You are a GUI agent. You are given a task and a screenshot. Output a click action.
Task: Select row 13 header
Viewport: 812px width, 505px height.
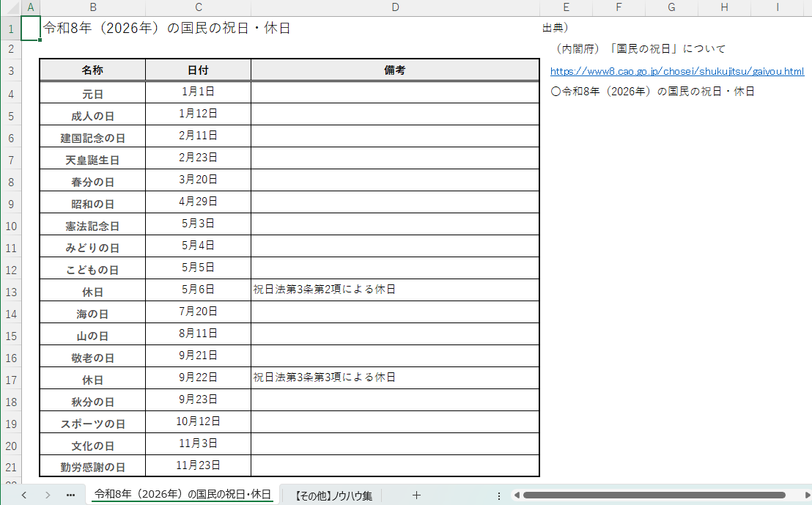click(x=10, y=292)
